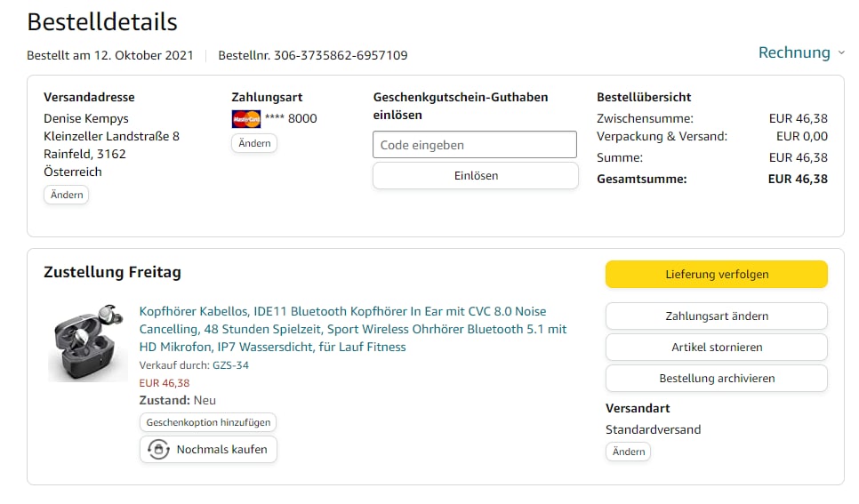Archive order with Bestellung archivieren
Image resolution: width=859 pixels, height=504 pixels.
click(x=716, y=378)
